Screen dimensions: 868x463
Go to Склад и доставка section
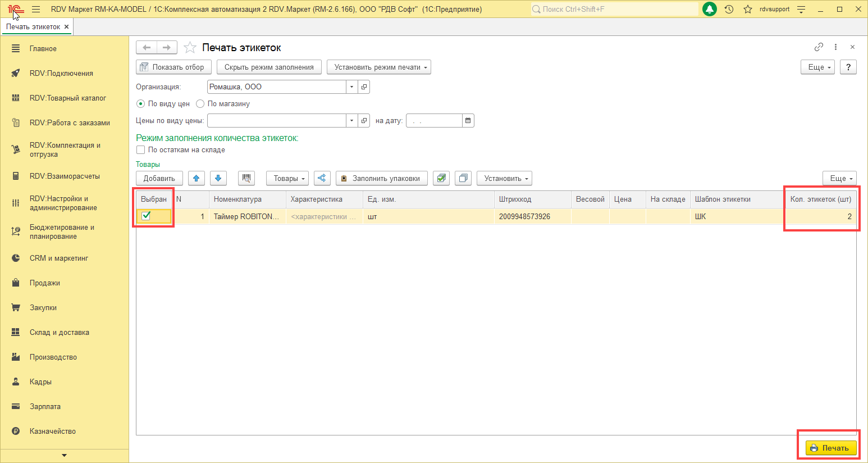[x=59, y=332]
